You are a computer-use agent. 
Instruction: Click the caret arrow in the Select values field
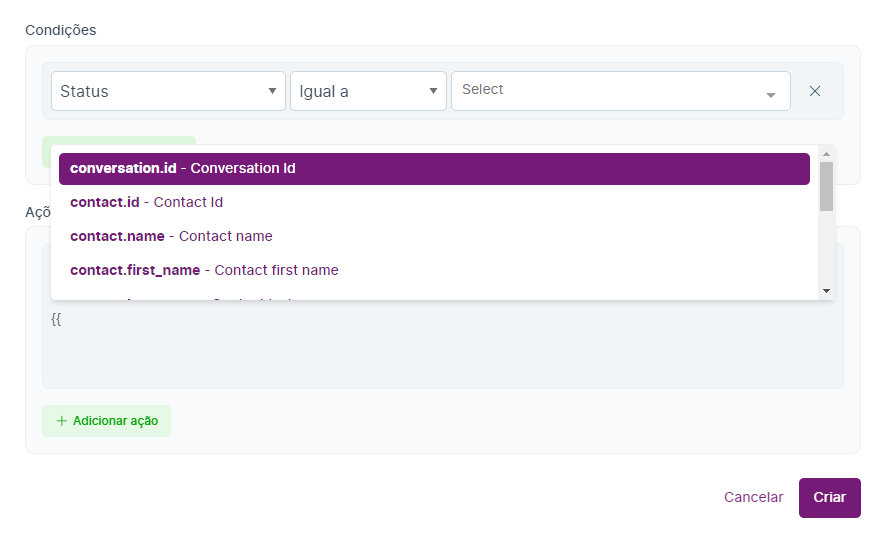(x=771, y=95)
